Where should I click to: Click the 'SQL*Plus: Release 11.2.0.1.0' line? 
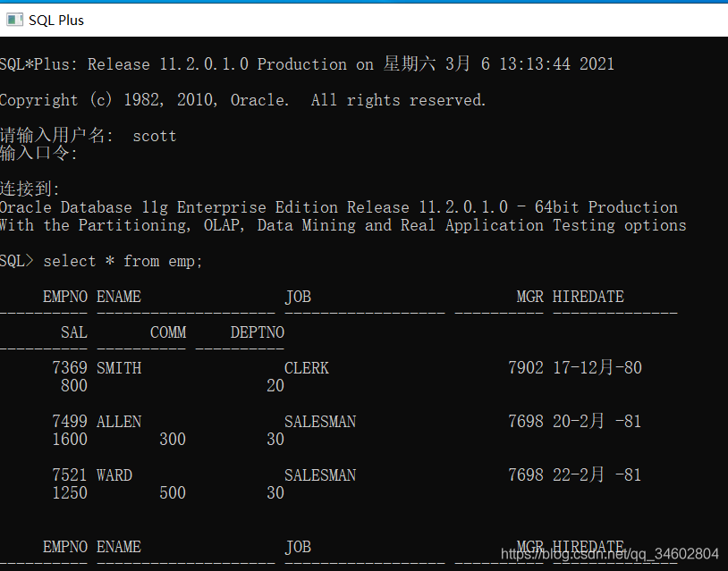(x=307, y=63)
